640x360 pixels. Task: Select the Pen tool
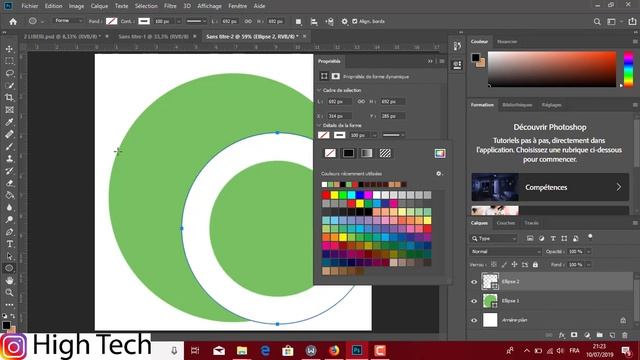[x=9, y=232]
